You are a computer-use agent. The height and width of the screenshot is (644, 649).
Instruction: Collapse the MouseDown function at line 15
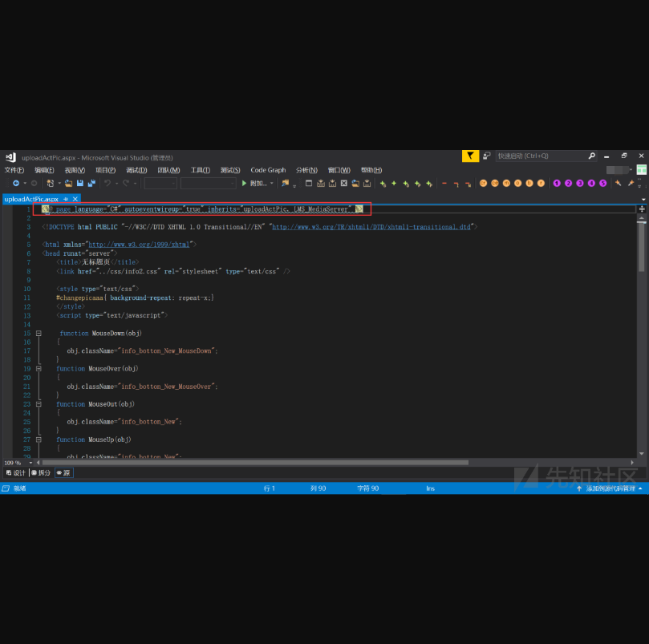pos(38,333)
